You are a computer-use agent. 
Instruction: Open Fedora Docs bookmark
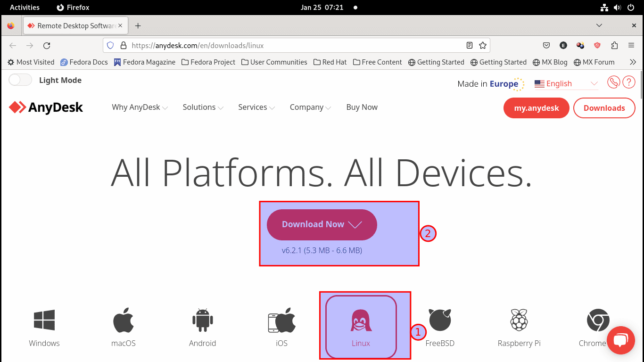pos(84,62)
